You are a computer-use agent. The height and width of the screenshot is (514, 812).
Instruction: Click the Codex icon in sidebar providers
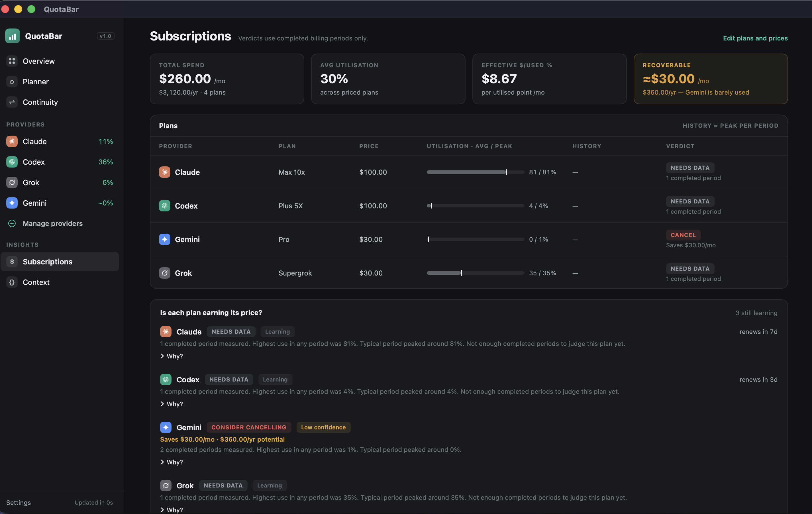[x=12, y=162]
